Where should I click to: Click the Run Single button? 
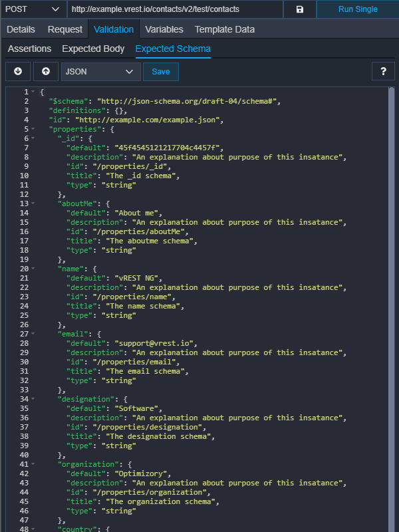point(358,9)
